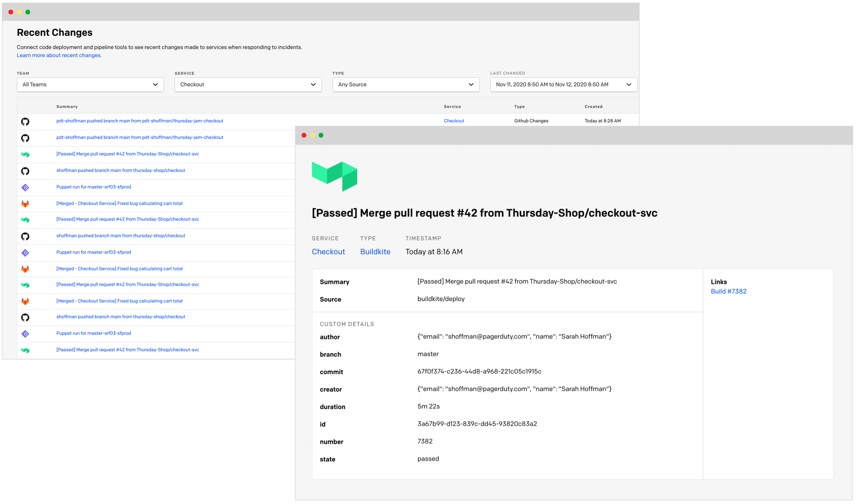Click the Checkout link in the Service column
This screenshot has width=856, height=504.
[x=453, y=121]
